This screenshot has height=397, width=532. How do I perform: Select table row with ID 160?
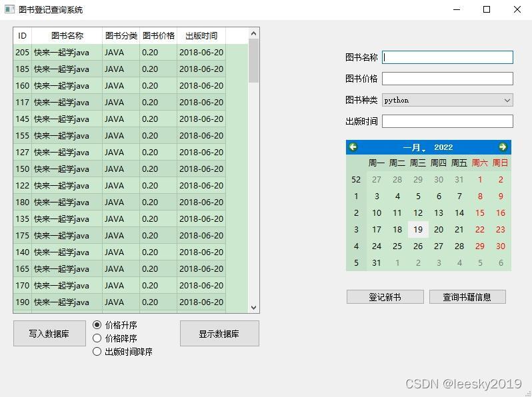[119, 86]
